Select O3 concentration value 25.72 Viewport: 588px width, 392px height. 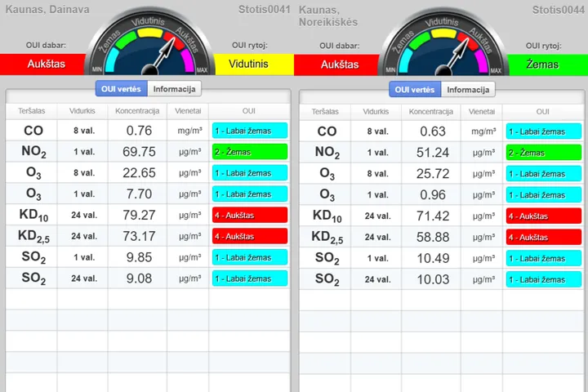(433, 173)
